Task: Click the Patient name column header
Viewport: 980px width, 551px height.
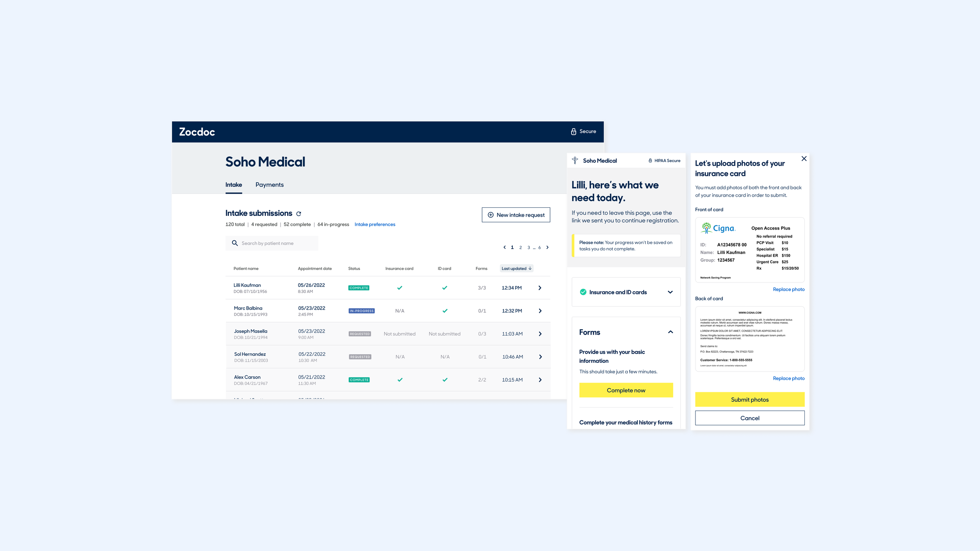Action: click(x=246, y=268)
